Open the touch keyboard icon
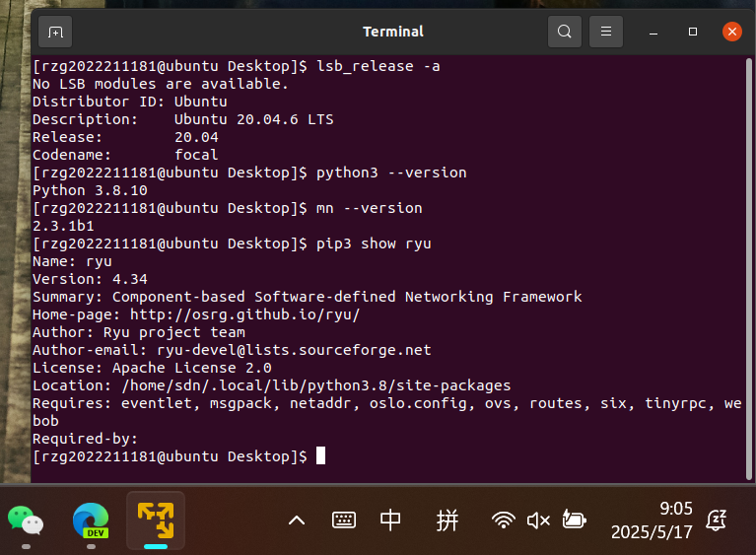The height and width of the screenshot is (555, 756). tap(343, 520)
